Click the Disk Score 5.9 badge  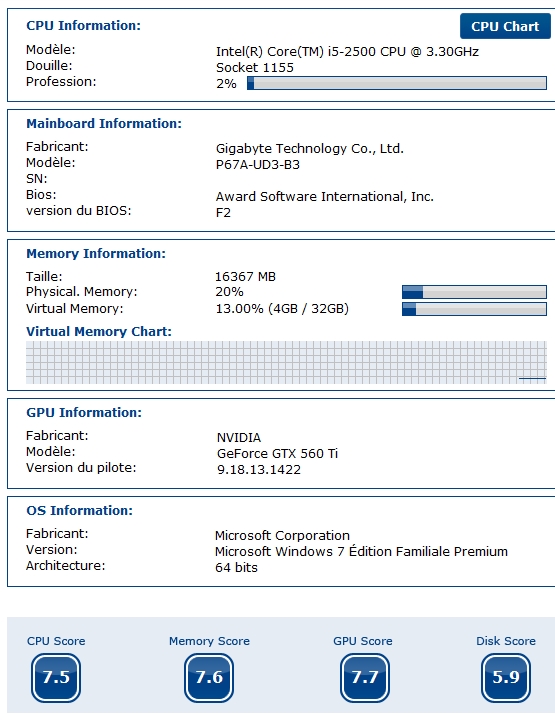pyautogui.click(x=506, y=677)
